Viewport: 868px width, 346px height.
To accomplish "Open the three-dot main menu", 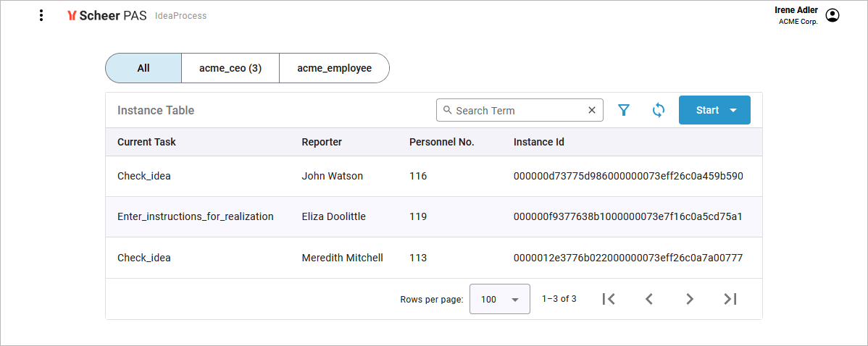I will (x=41, y=15).
